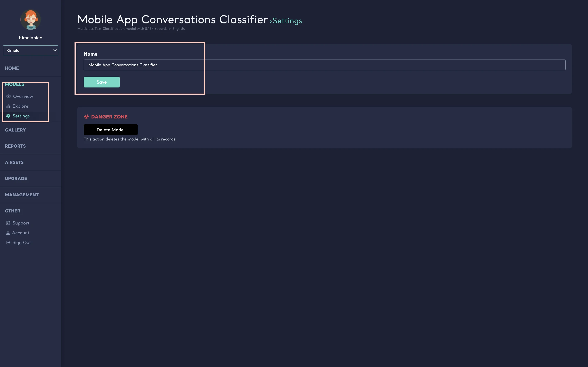
Task: Click the Sign Out arrow icon
Action: pos(8,242)
